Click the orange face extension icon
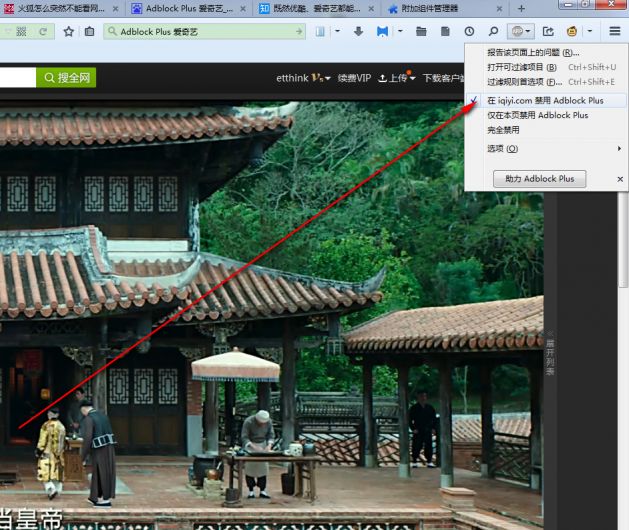 (572, 31)
